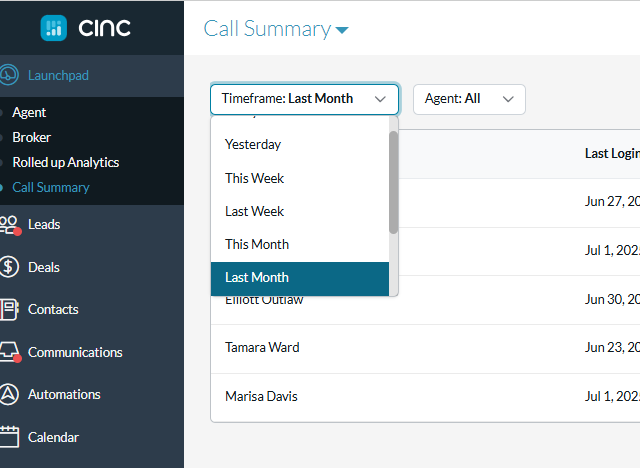The width and height of the screenshot is (640, 468).
Task: Click the Communications inbox icon
Action: [10, 352]
